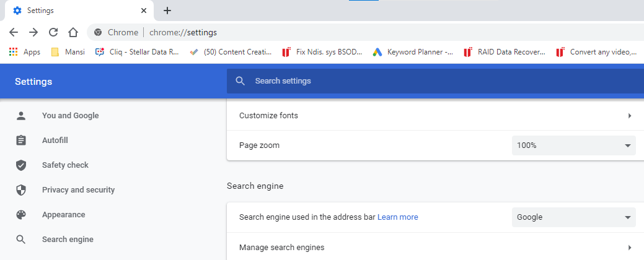
Task: Click the Learn more link
Action: pyautogui.click(x=397, y=217)
